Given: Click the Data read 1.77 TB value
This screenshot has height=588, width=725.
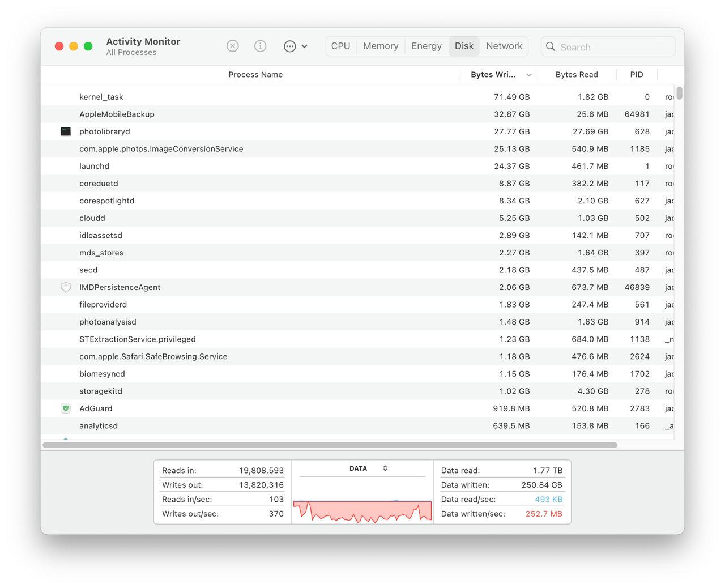Looking at the screenshot, I should 548,470.
